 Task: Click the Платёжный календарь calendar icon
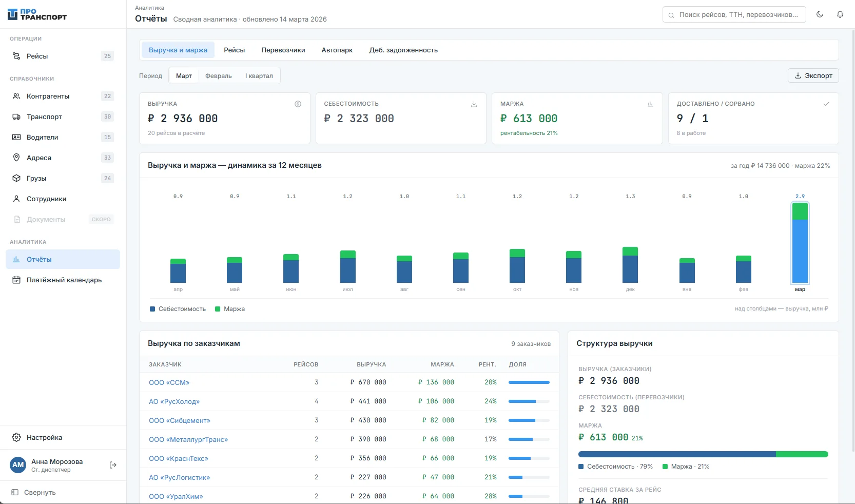pos(16,280)
